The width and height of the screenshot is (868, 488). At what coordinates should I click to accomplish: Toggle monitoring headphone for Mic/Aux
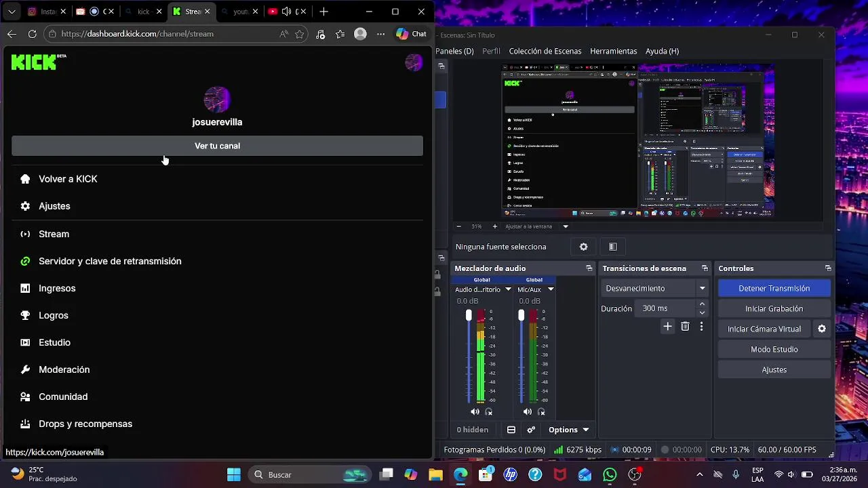coord(541,411)
